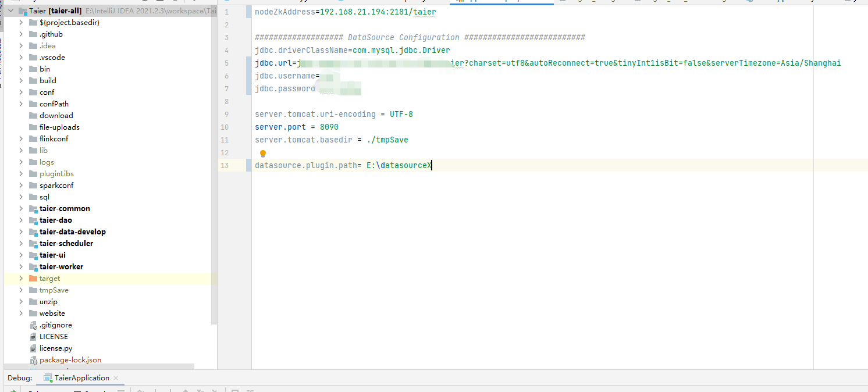Viewport: 868px width, 392px height.
Task: Click the package-lock.json file icon
Action: [32, 359]
